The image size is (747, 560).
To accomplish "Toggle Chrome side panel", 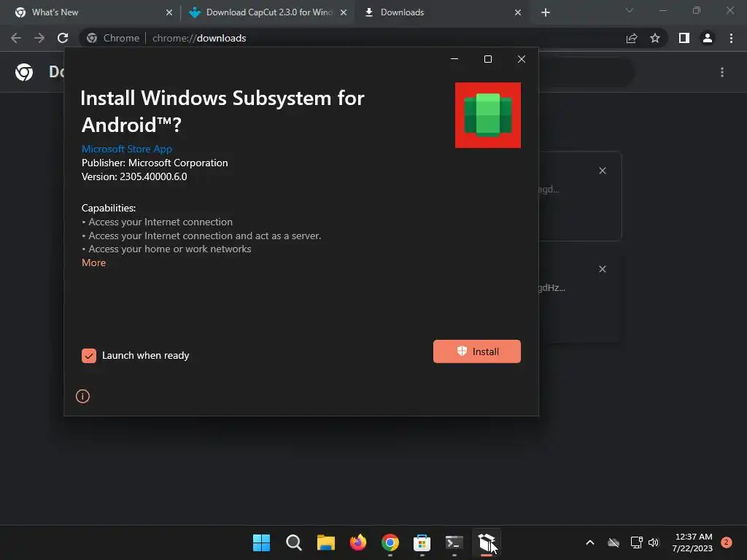I will tap(684, 38).
